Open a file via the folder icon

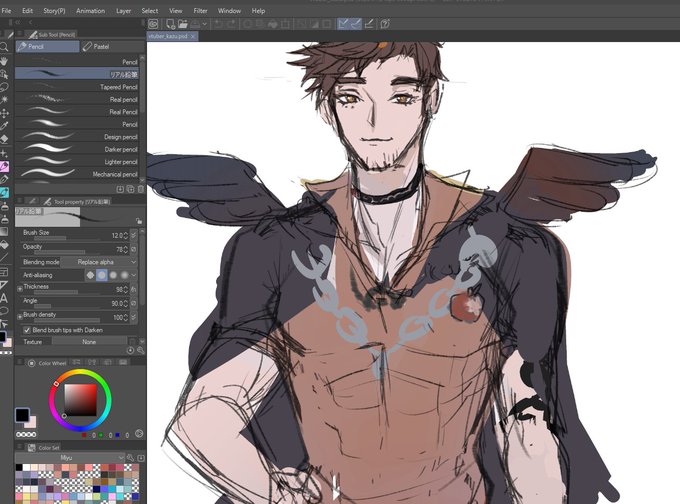(x=183, y=24)
